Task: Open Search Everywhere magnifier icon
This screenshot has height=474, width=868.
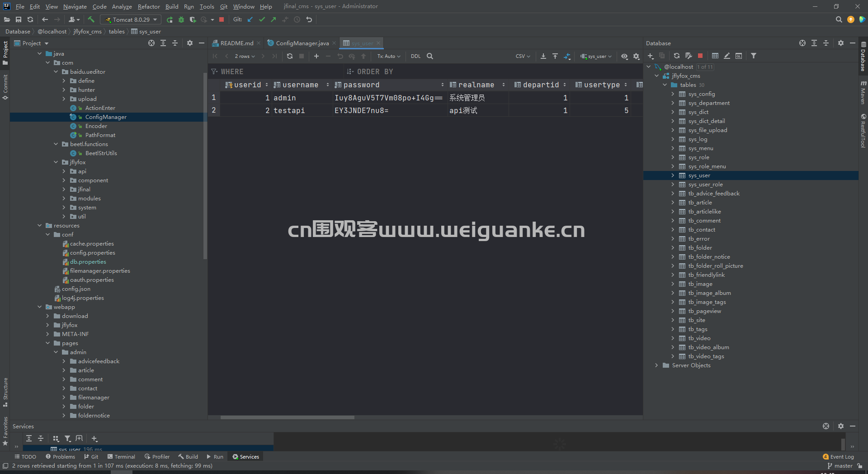Action: pos(839,19)
